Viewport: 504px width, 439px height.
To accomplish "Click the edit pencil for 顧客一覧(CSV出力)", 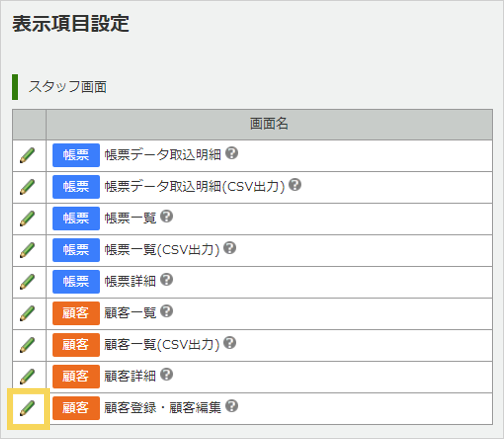I will pos(28,345).
